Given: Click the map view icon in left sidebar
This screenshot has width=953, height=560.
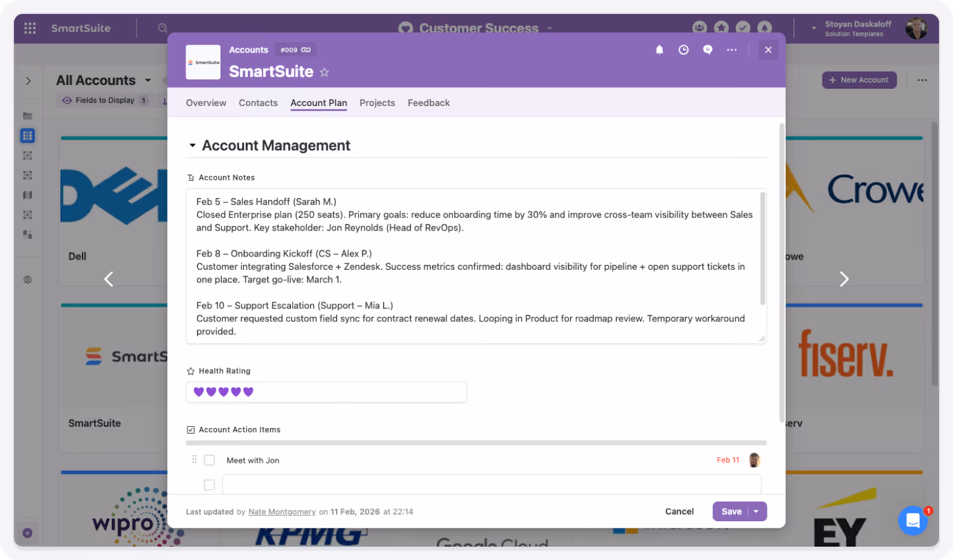Looking at the screenshot, I should pyautogui.click(x=27, y=195).
